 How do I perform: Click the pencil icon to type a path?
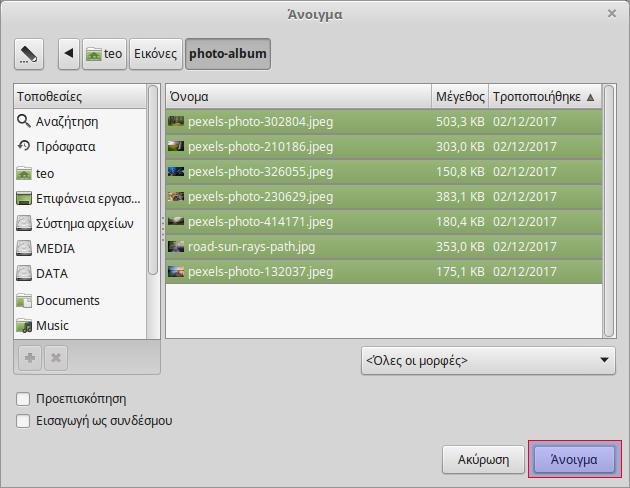click(x=30, y=54)
